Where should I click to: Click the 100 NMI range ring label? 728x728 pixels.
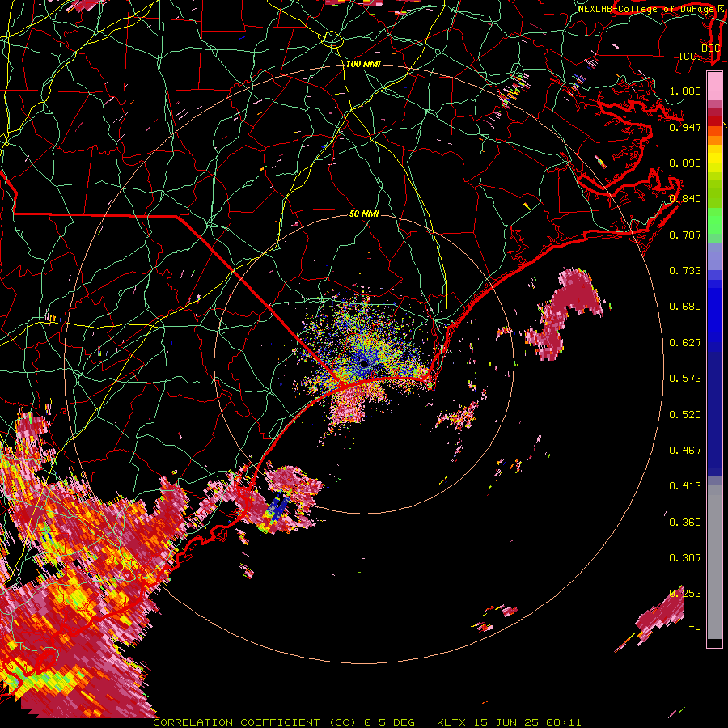363,64
